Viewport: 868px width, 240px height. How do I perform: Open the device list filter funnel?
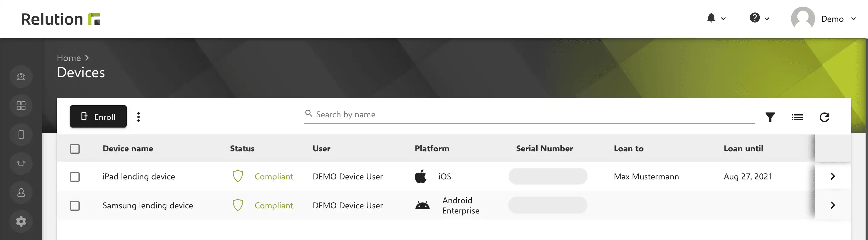770,117
